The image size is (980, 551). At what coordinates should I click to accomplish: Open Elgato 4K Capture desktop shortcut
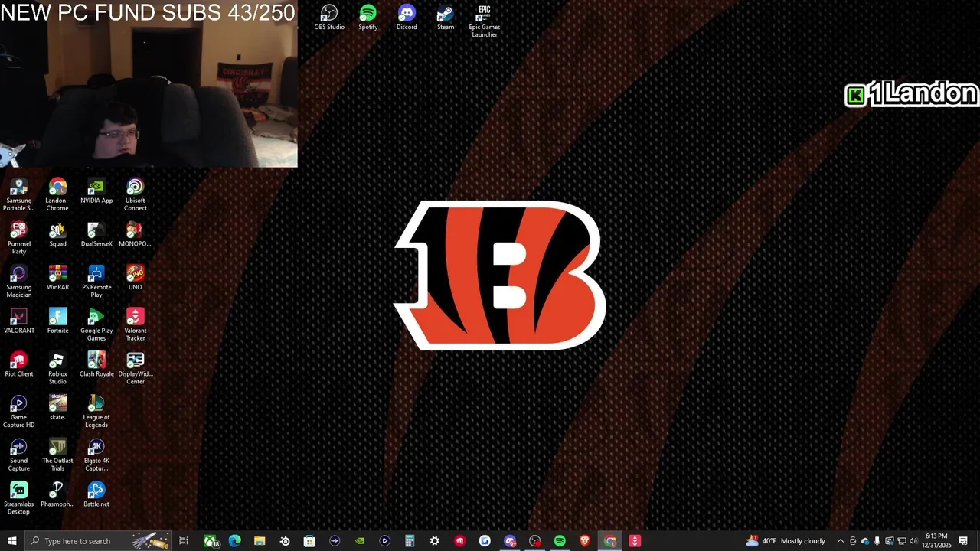point(96,455)
